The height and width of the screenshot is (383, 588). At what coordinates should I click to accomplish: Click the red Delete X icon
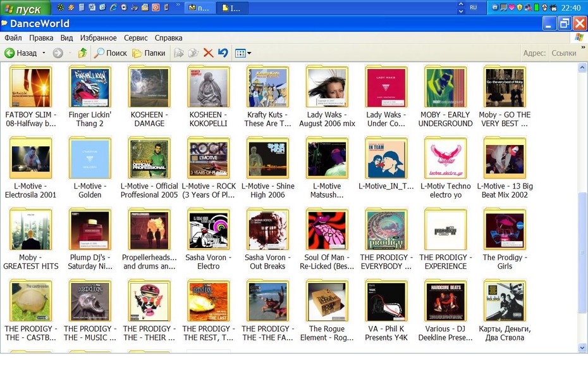(x=208, y=53)
